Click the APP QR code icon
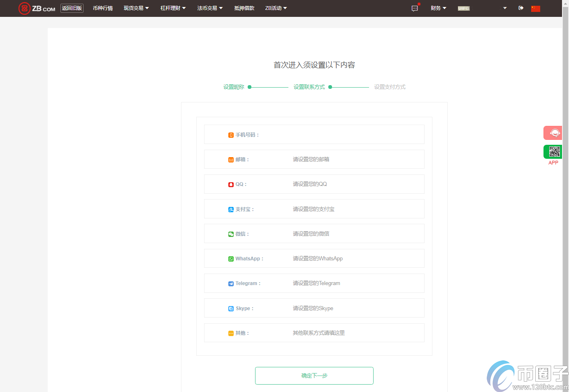Image resolution: width=569 pixels, height=392 pixels. click(x=553, y=152)
